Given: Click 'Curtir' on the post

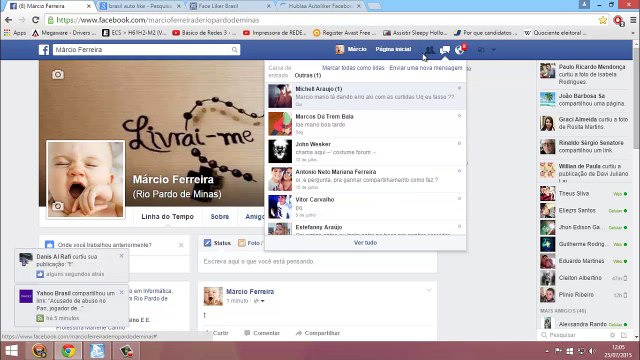Looking at the screenshot, I should click(217, 333).
